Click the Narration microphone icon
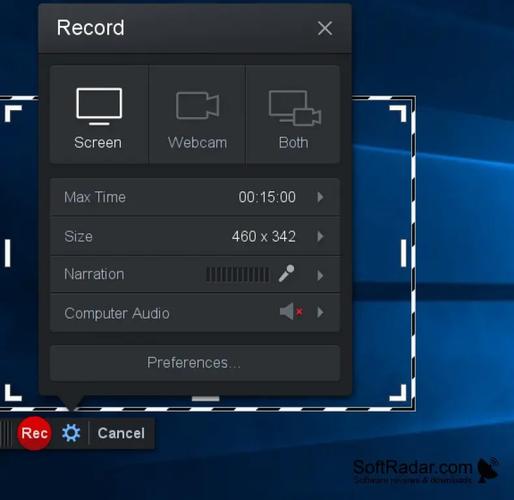This screenshot has width=514, height=500. 286,274
